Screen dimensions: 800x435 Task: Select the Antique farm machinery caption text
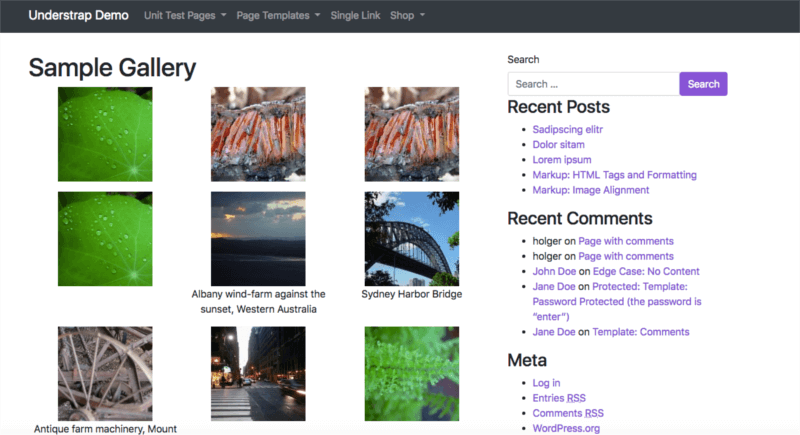click(105, 429)
